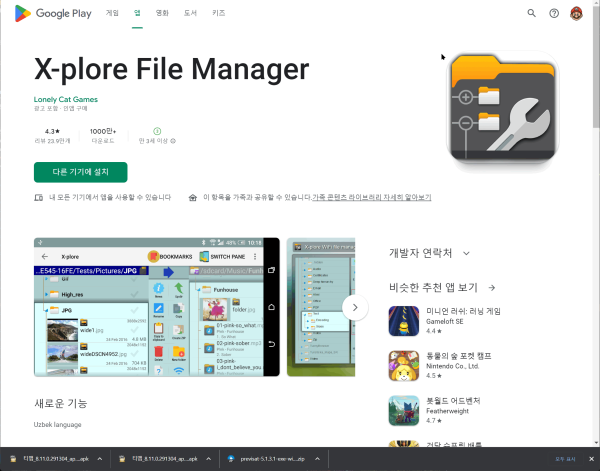600x471 pixels.
Task: Click the family sharing house icon
Action: (193, 197)
